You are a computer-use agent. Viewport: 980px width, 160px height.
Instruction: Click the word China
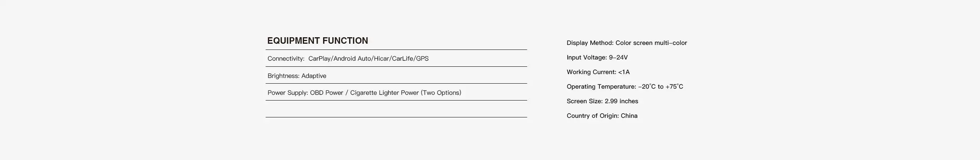pyautogui.click(x=629, y=116)
